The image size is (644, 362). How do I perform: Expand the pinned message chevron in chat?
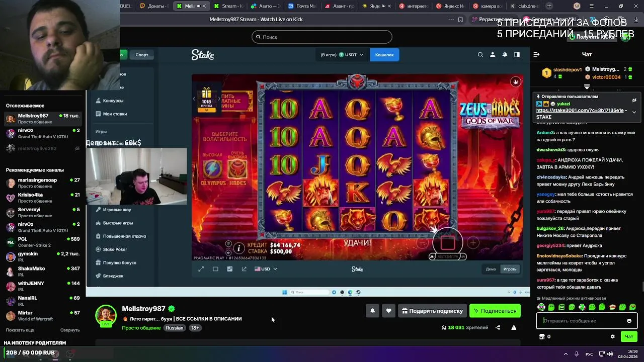coord(634,112)
